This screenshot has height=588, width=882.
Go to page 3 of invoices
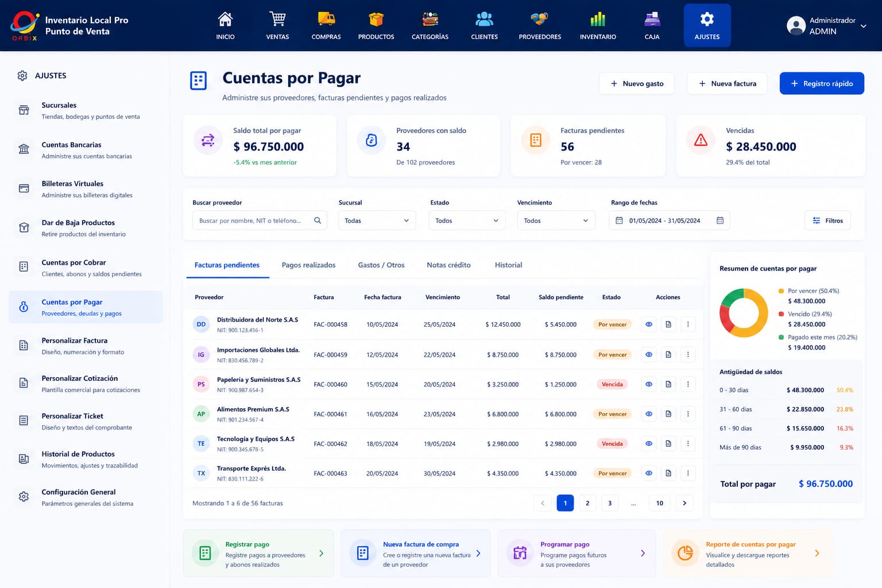[x=610, y=503]
